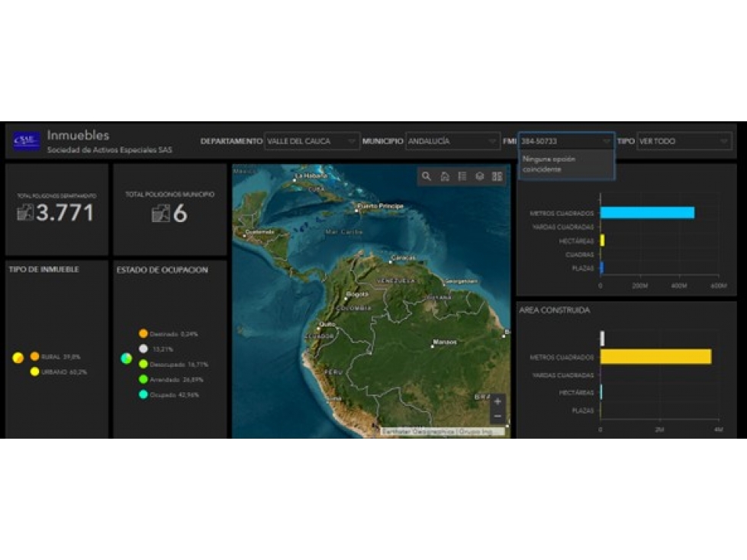Open the map layers panel
The image size is (747, 560).
(x=480, y=177)
